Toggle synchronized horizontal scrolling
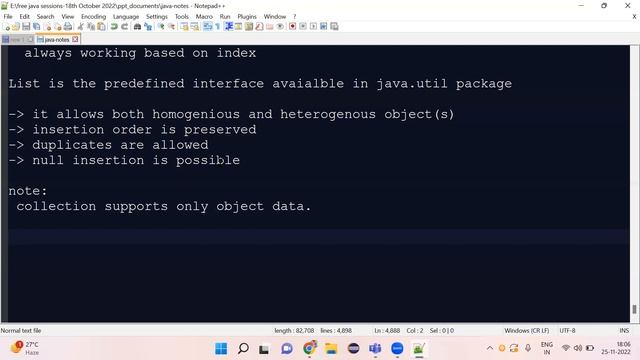The image size is (640, 360). (x=195, y=27)
